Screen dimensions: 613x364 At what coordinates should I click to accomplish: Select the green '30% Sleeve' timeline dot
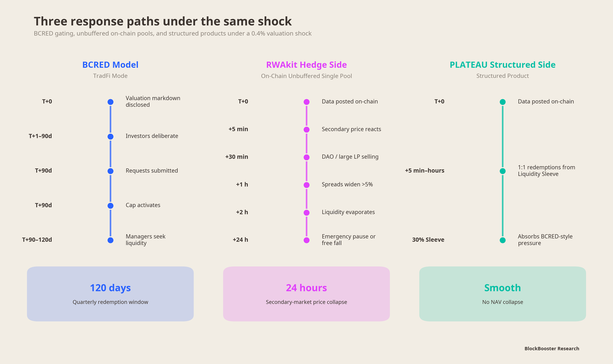click(x=502, y=240)
